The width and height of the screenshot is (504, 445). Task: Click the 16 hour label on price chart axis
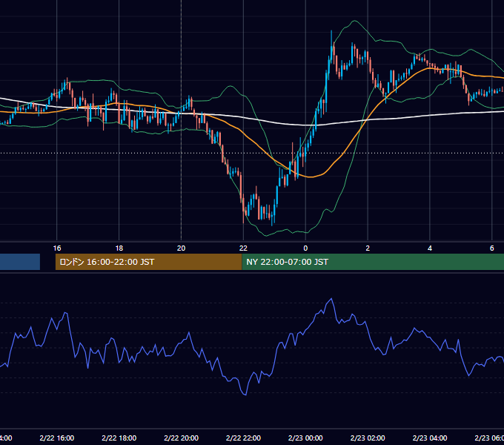coord(57,248)
